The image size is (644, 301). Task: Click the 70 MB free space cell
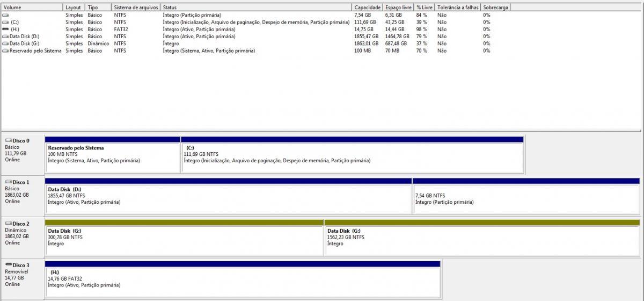[x=392, y=51]
